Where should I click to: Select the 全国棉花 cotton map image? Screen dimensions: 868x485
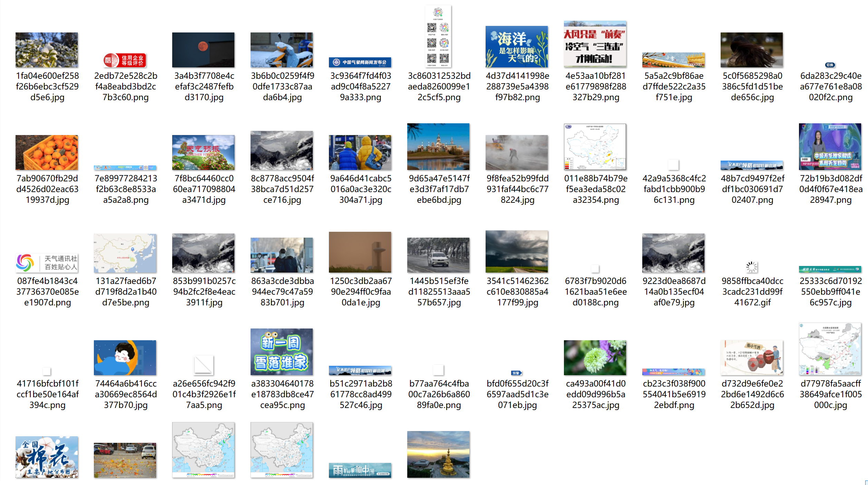(x=47, y=457)
